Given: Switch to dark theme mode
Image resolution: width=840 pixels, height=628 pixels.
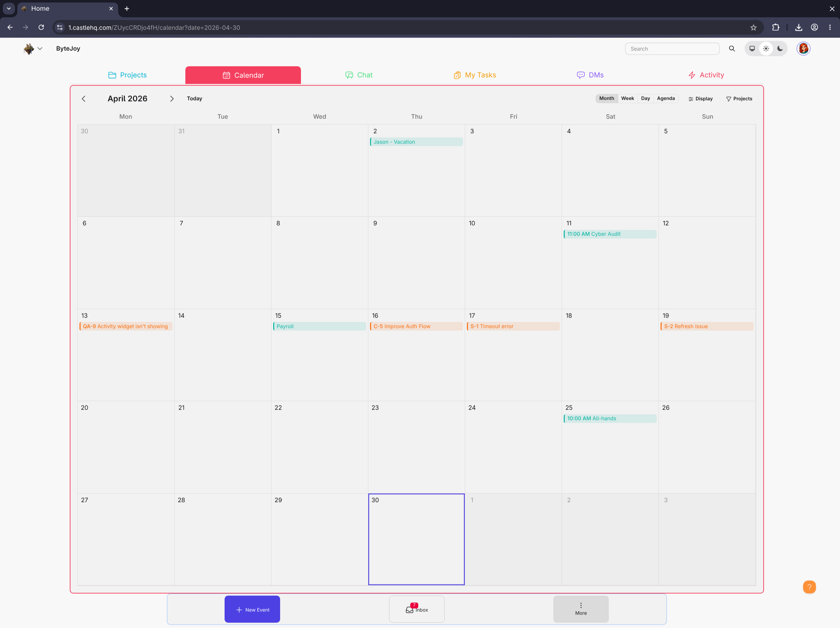Looking at the screenshot, I should (780, 49).
